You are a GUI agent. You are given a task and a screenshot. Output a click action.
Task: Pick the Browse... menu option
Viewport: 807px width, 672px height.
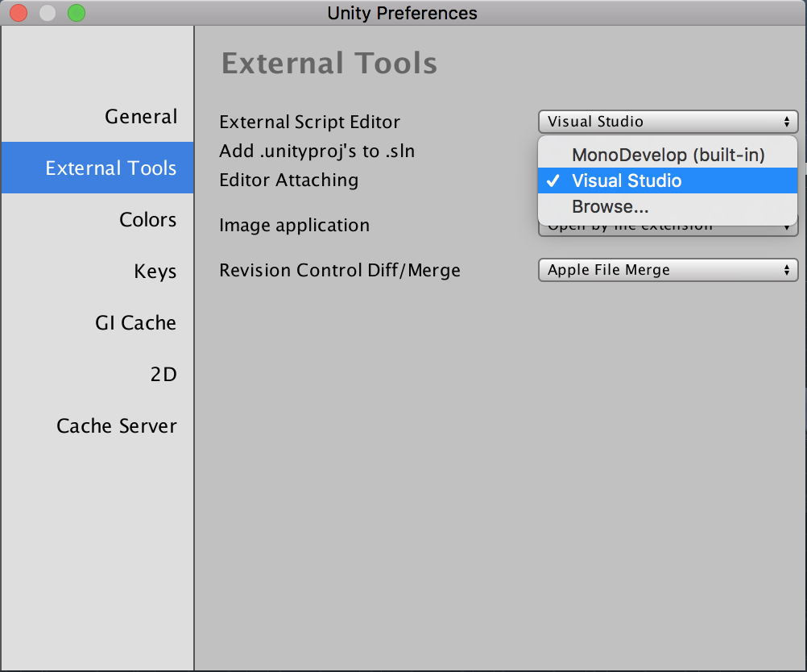coord(668,206)
